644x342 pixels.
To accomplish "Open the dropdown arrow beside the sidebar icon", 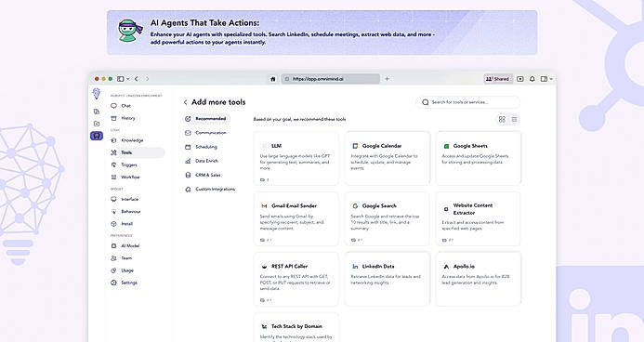I will 127,79.
